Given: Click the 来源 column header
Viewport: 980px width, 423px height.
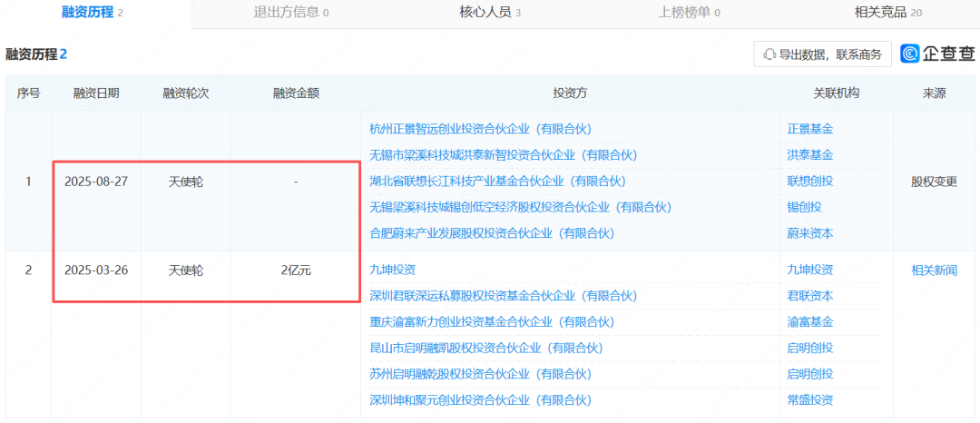Looking at the screenshot, I should [x=934, y=93].
